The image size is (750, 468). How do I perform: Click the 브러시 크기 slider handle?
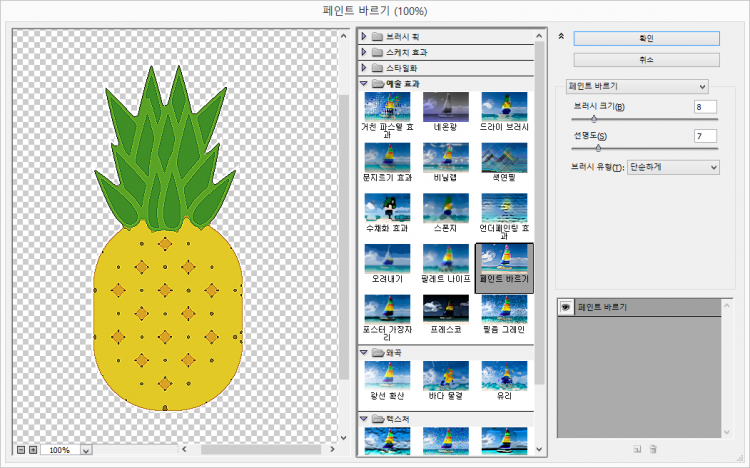[x=593, y=119]
